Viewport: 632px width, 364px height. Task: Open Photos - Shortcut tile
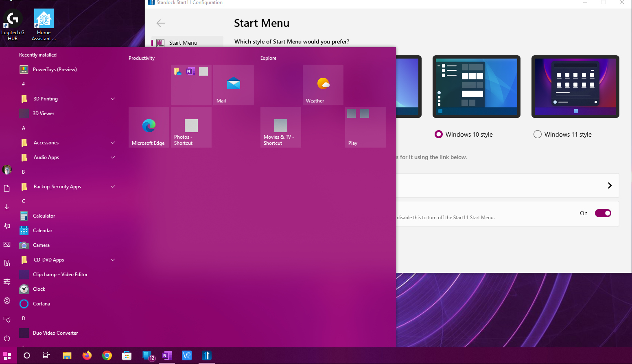click(x=191, y=127)
